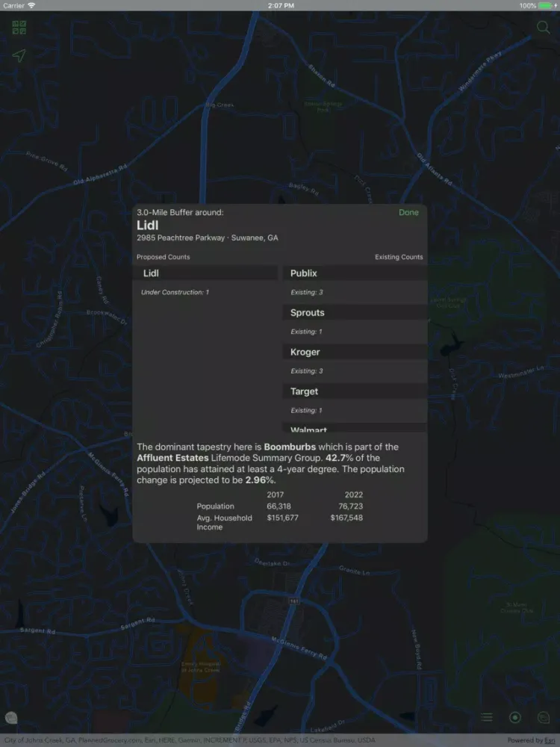Tap the 'Proposed Counts' label
The height and width of the screenshot is (747, 560).
pyautogui.click(x=164, y=257)
